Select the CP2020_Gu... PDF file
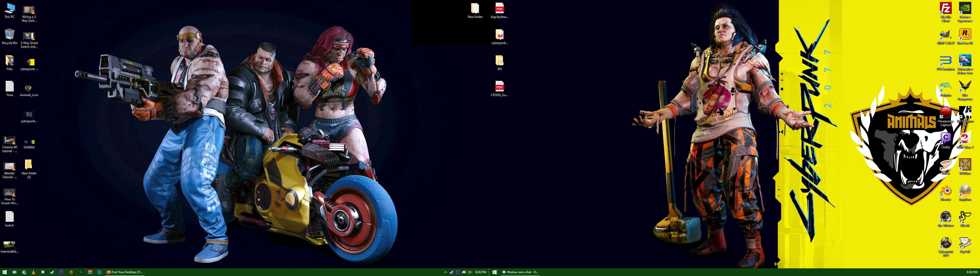 pos(499,89)
